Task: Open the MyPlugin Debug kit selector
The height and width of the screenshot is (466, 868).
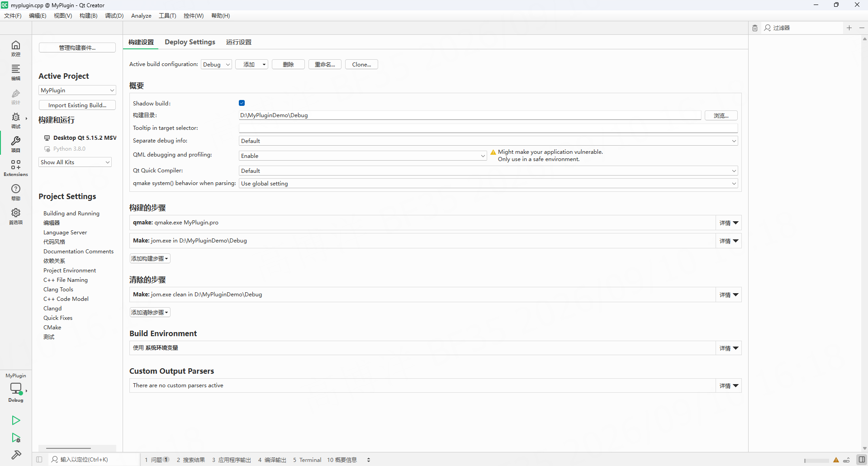Action: coord(16,388)
